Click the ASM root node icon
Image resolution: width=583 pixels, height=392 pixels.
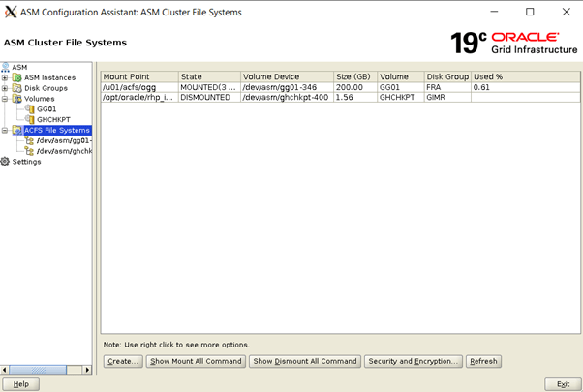coord(6,67)
